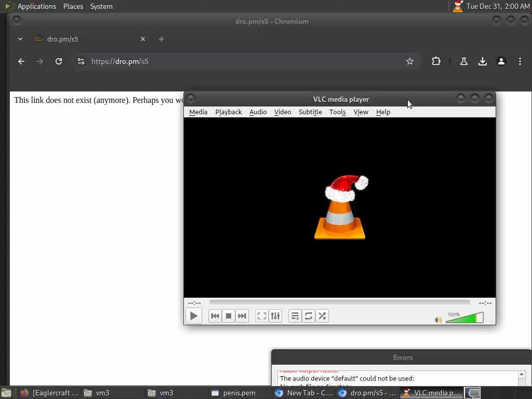
Task: Open the Help menu in VLC
Action: click(x=383, y=112)
